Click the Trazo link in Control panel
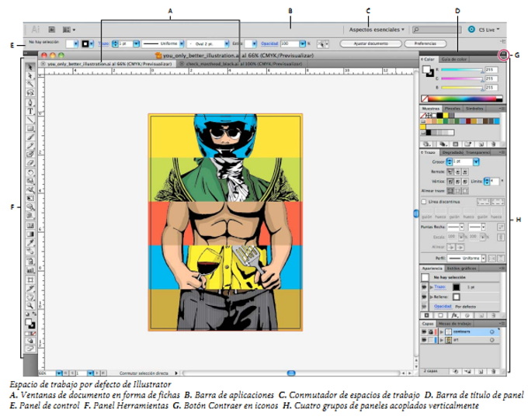This screenshot has height=420, width=528. (x=103, y=43)
